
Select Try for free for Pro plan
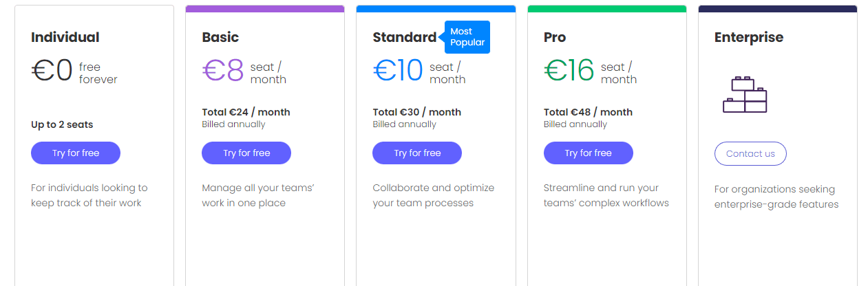589,153
